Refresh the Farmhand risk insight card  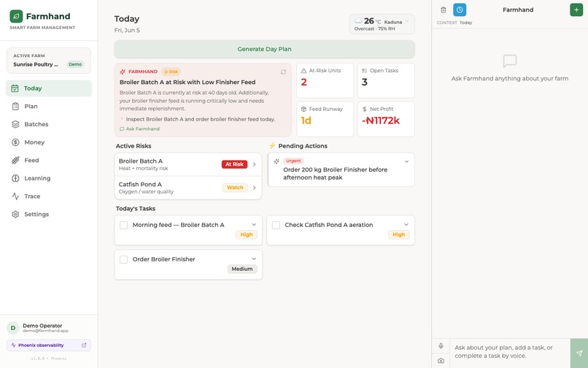coord(283,72)
